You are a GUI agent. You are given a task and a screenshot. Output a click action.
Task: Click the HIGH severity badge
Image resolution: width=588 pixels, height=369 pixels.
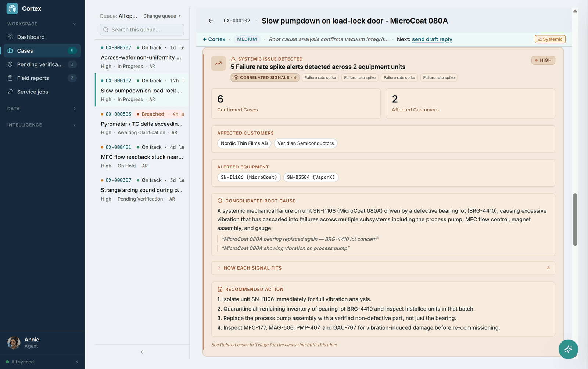coord(543,60)
